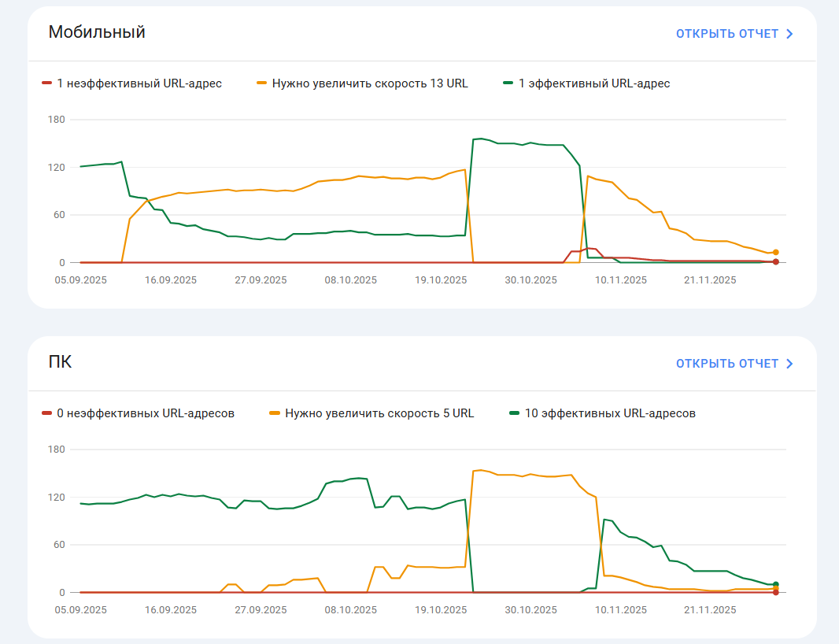Click green endpoint dot on ПК chart
Screen dimensions: 839x644
[x=776, y=585]
